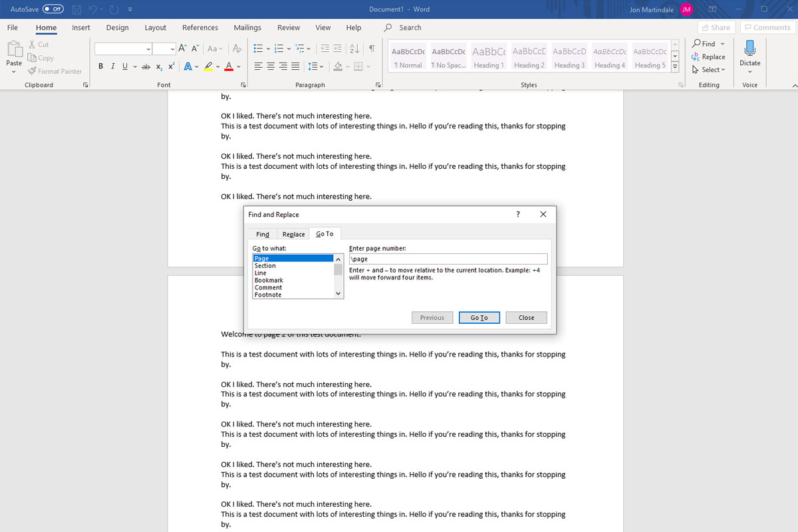
Task: Toggle the Show/Hide paragraph marks
Action: point(372,49)
